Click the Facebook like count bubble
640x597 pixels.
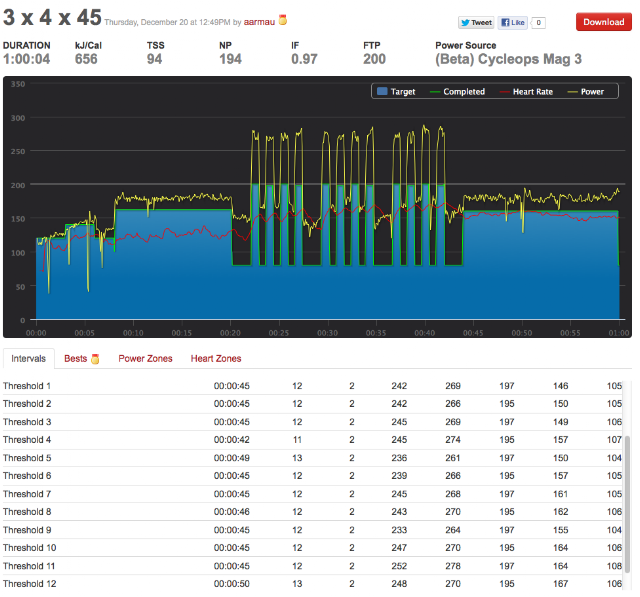pyautogui.click(x=538, y=23)
